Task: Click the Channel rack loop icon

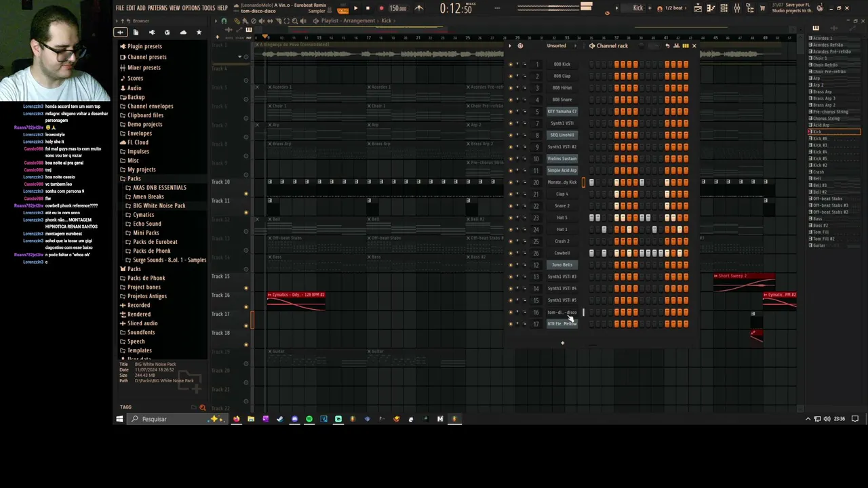Action: click(520, 46)
